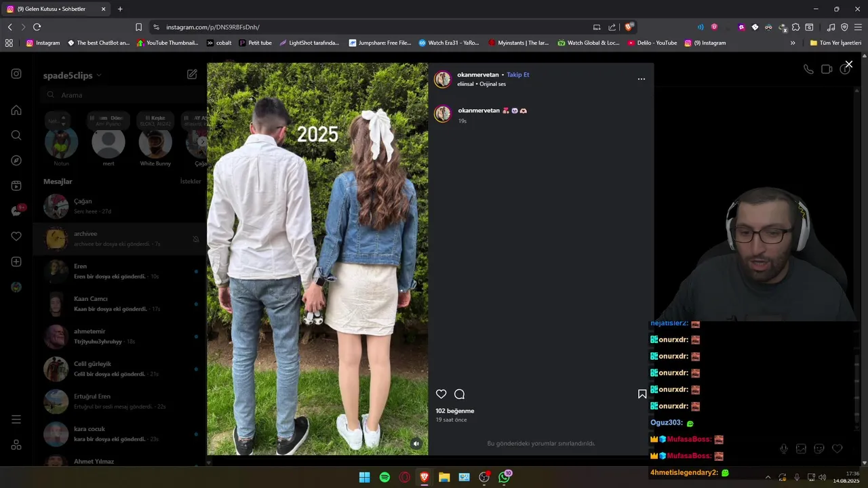Like the post with the heart icon
Image resolution: width=868 pixels, height=488 pixels.
(441, 394)
